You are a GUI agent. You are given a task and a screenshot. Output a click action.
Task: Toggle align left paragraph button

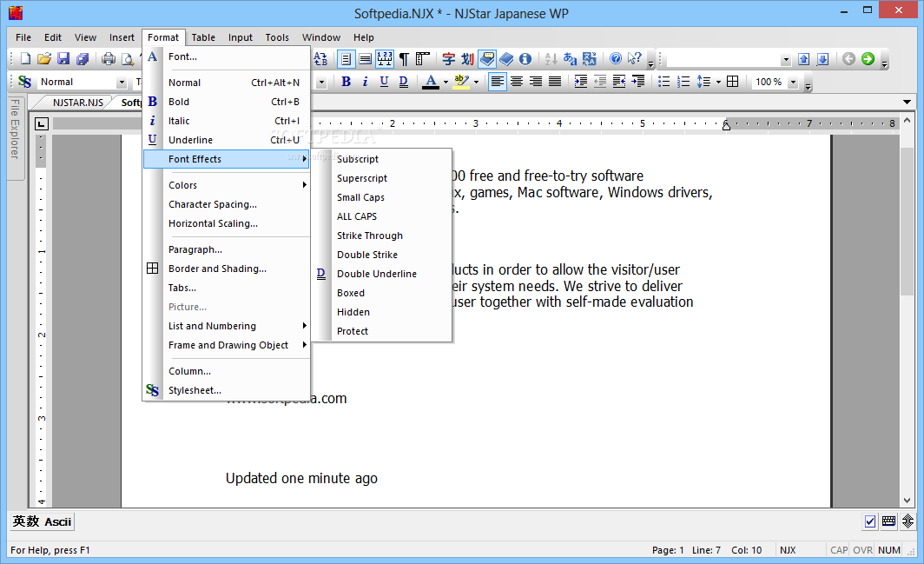tap(498, 82)
